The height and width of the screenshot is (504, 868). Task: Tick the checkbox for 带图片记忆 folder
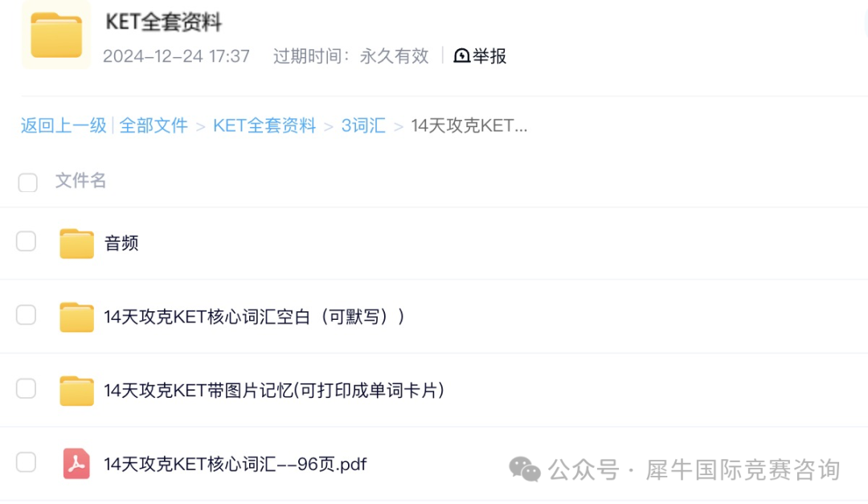(x=26, y=389)
